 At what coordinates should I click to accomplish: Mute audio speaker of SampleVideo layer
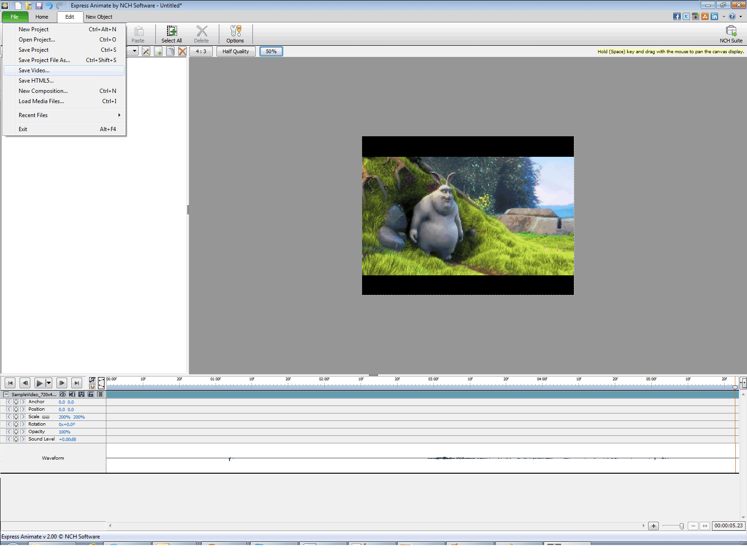[72, 394]
